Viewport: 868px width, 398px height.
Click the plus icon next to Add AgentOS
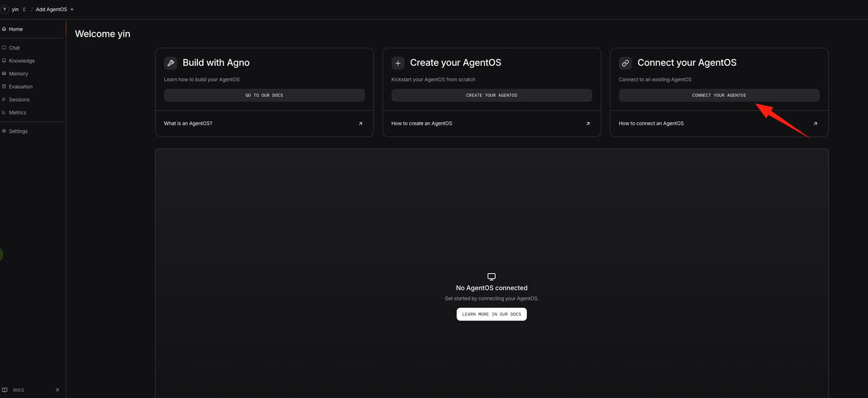72,9
